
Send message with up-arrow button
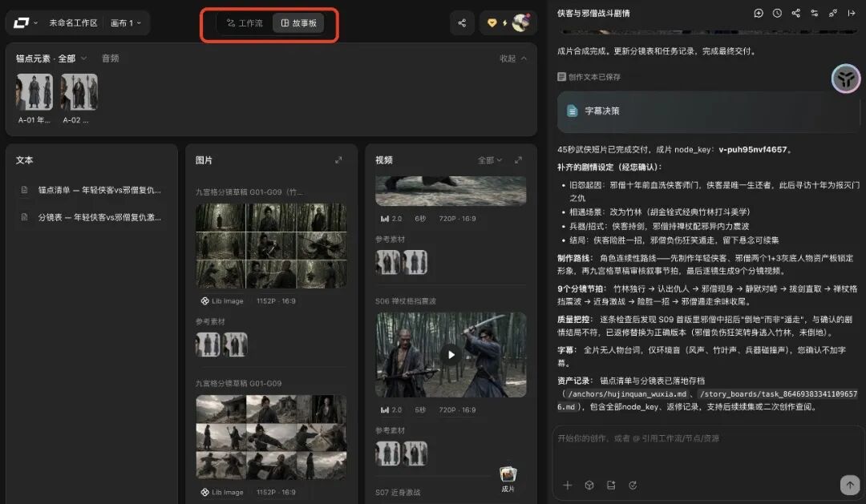850,485
